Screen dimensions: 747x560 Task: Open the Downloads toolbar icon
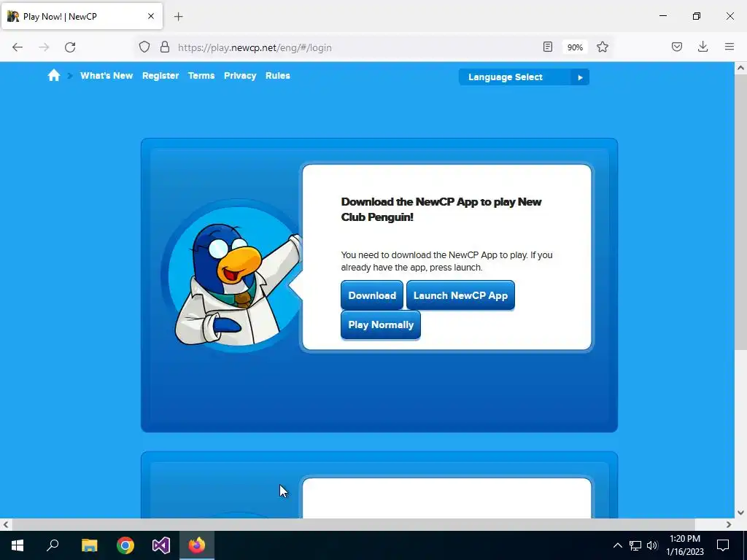click(703, 47)
